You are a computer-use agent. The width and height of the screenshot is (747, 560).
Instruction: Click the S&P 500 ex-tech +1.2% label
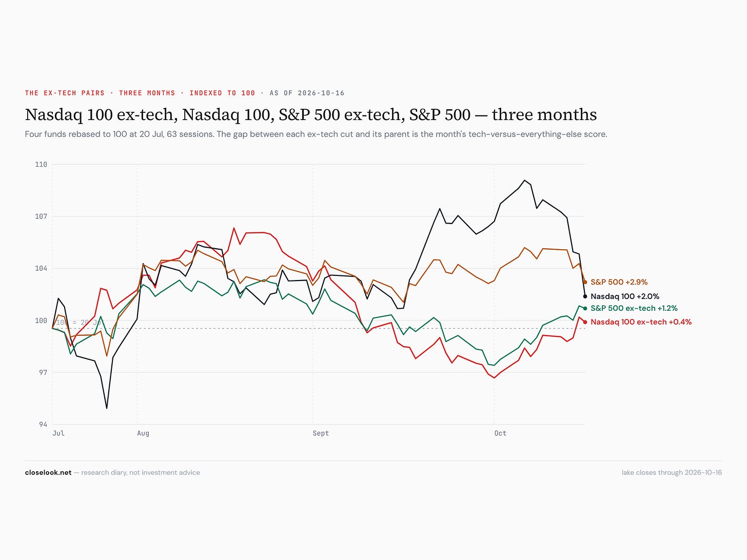(x=634, y=308)
